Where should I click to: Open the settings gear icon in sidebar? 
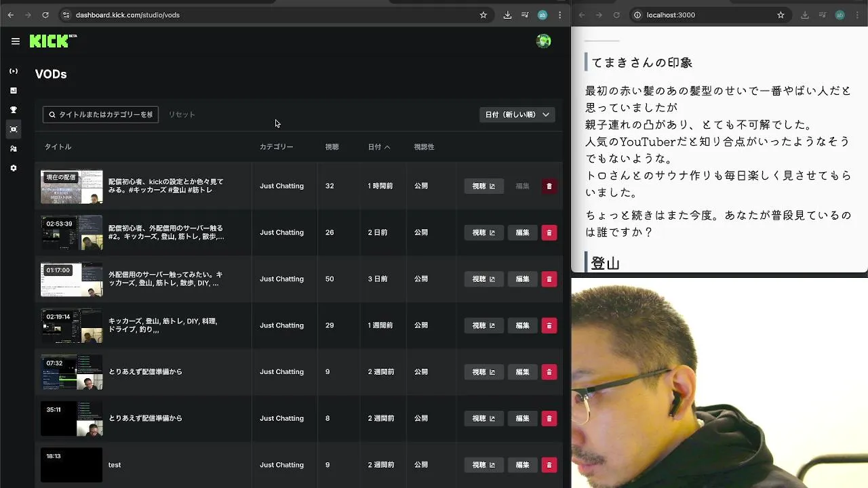point(14,168)
